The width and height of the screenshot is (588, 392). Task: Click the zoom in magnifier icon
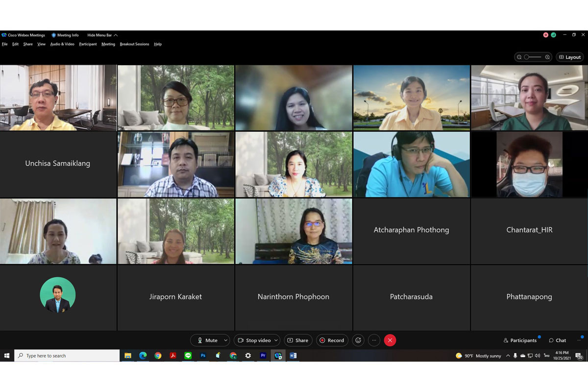tap(547, 57)
